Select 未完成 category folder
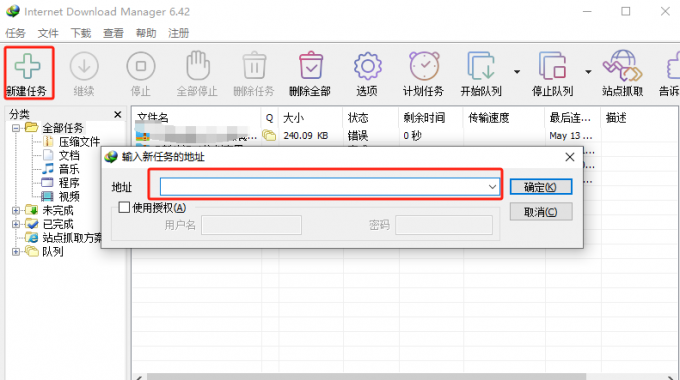680x380 pixels. 58,210
